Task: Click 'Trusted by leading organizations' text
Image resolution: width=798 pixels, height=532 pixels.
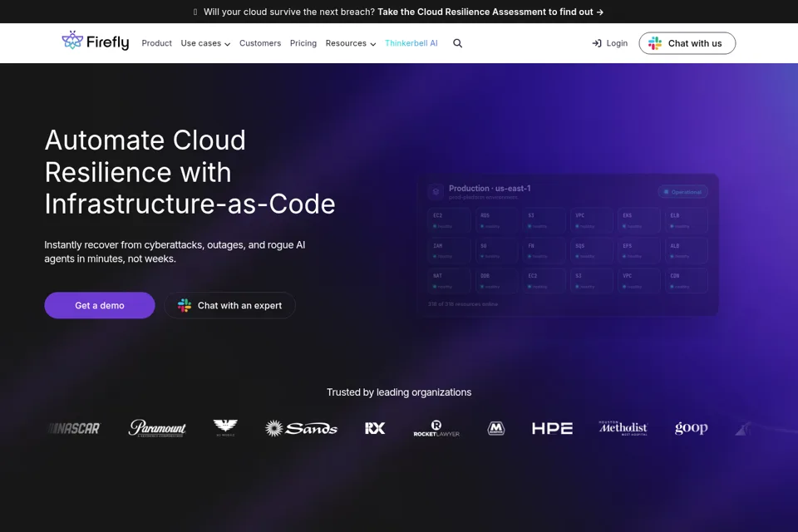Action: pyautogui.click(x=399, y=392)
